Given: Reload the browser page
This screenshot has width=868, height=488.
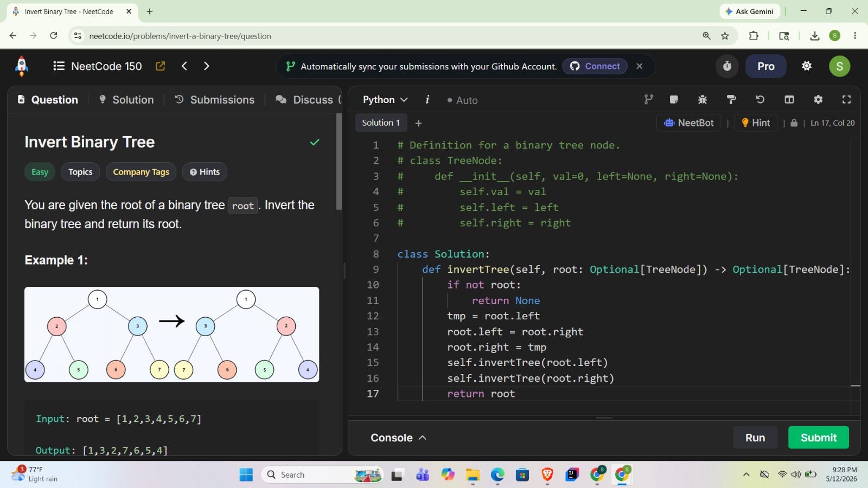Looking at the screenshot, I should pyautogui.click(x=53, y=36).
